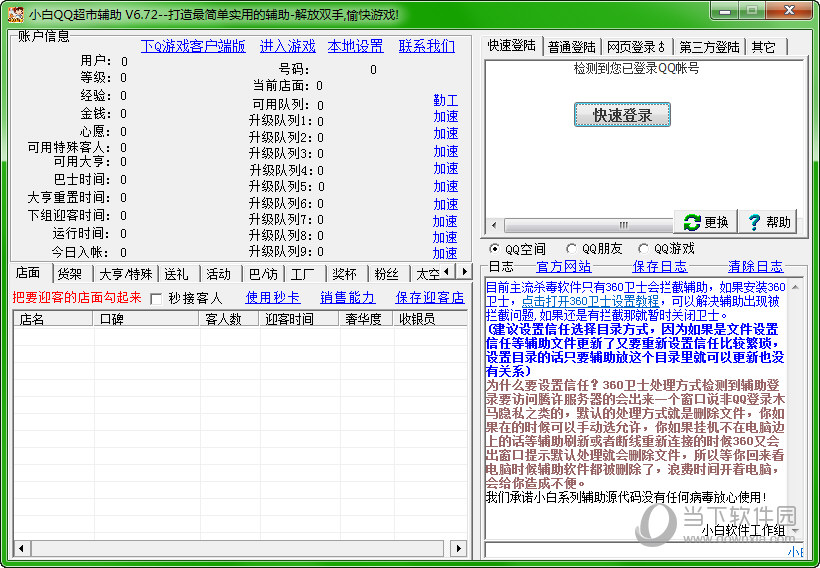Click 加速 link for 升级队列5
This screenshot has height=568, width=820.
point(446,186)
